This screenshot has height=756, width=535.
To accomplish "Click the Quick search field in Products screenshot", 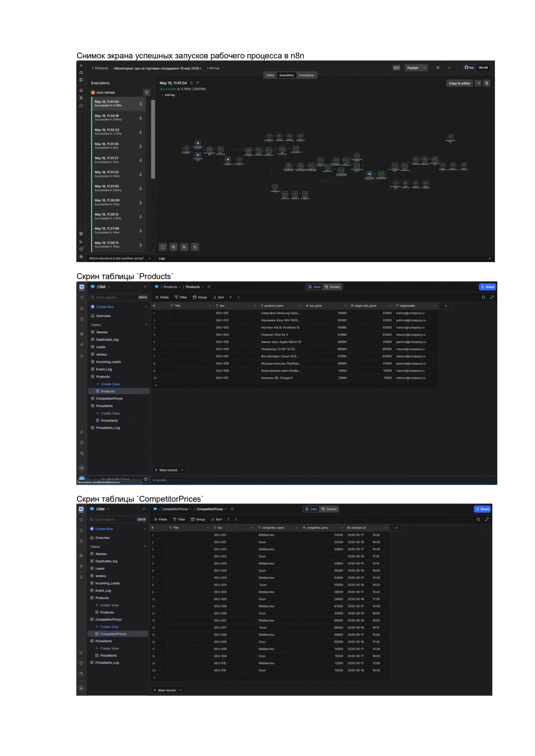I will click(x=119, y=297).
